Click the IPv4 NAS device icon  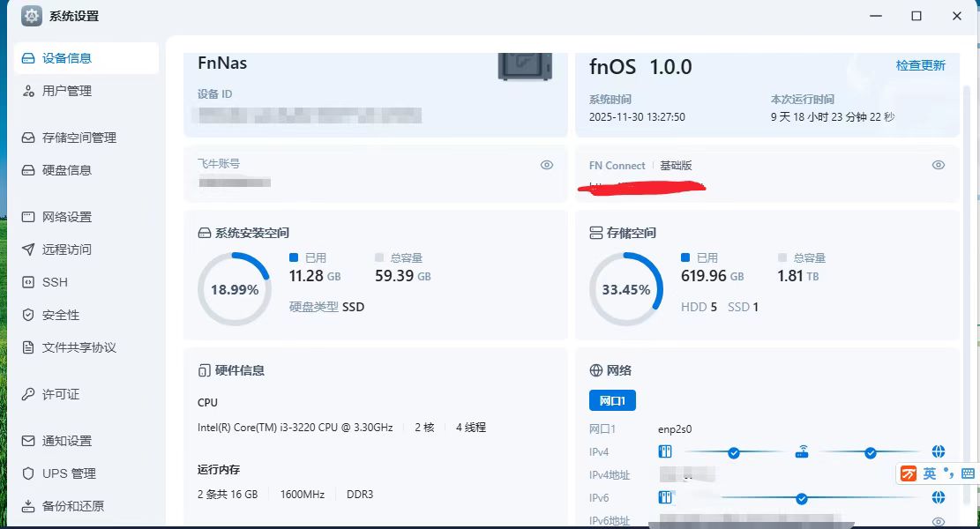tap(665, 451)
